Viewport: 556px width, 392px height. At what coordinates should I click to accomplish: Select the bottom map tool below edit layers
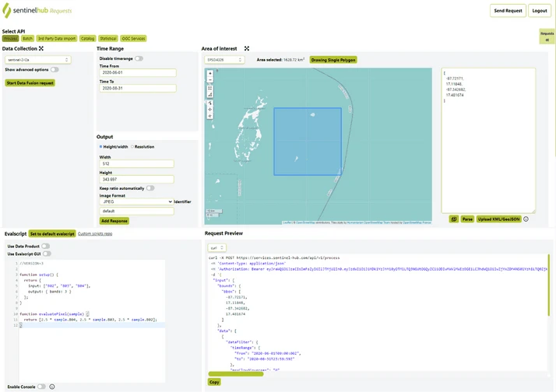click(210, 116)
